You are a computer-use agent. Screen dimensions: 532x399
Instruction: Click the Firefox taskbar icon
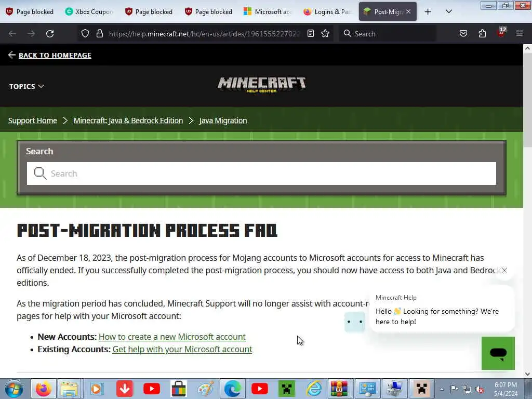pyautogui.click(x=43, y=389)
